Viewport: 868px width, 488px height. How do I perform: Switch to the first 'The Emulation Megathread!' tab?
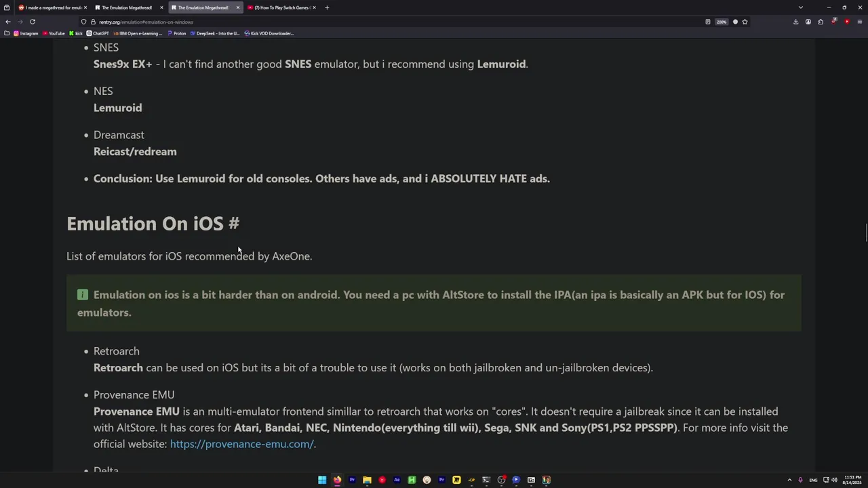[x=129, y=7]
